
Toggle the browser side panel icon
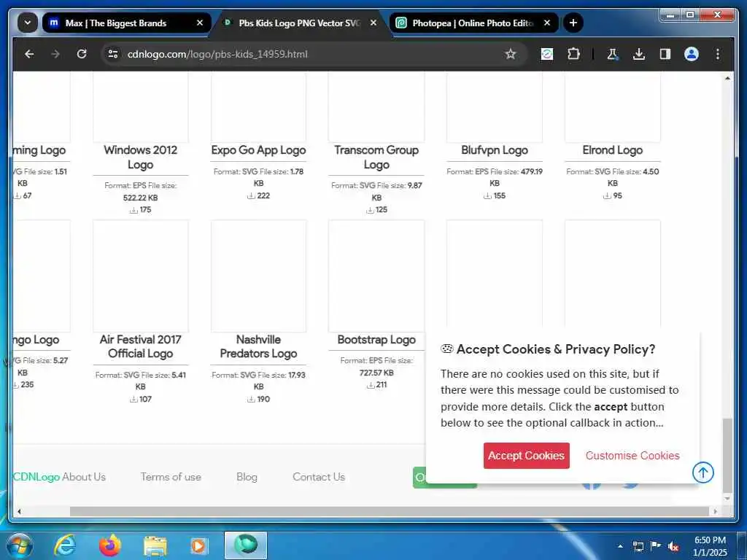click(x=665, y=54)
